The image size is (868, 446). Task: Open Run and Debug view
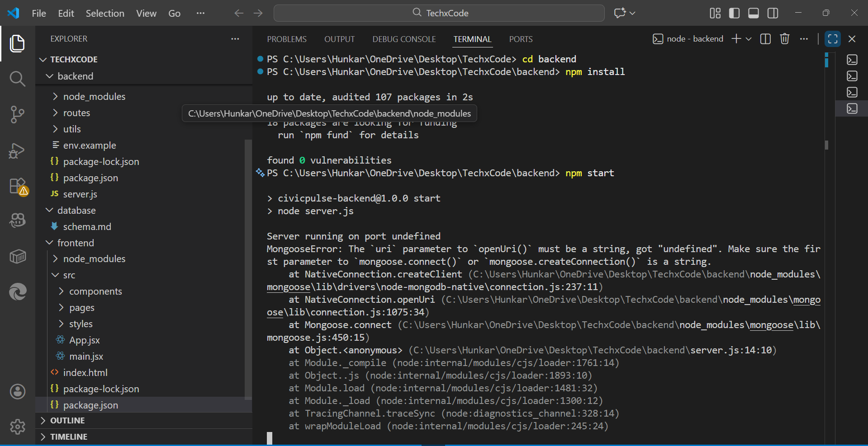17,150
